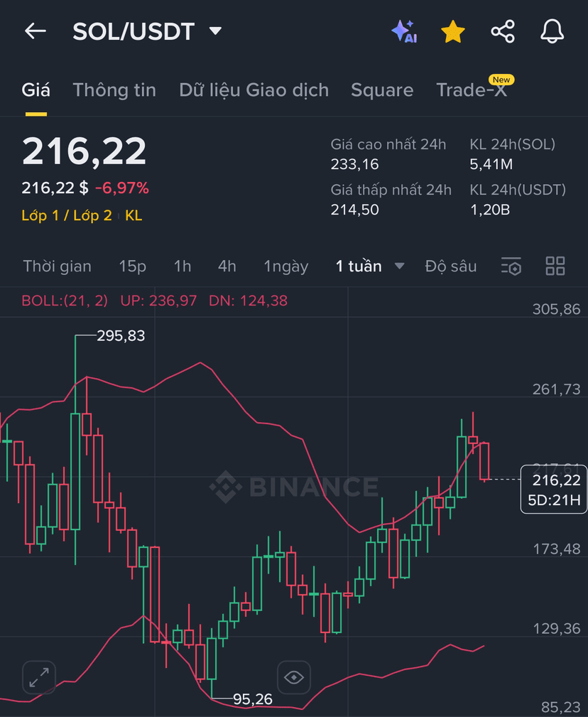The width and height of the screenshot is (588, 717).
Task: Tap the Lớp 1 / Lớp 2 link
Action: pyautogui.click(x=67, y=215)
